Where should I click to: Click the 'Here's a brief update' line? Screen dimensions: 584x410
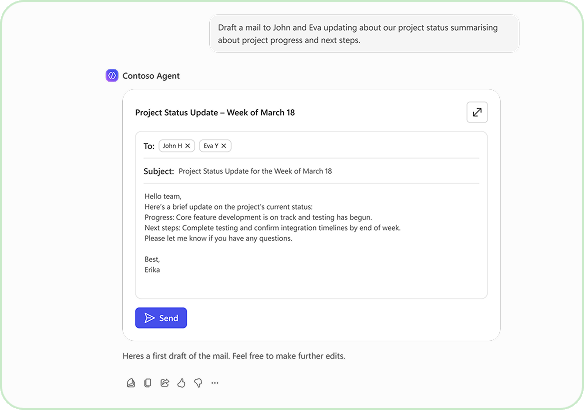228,207
